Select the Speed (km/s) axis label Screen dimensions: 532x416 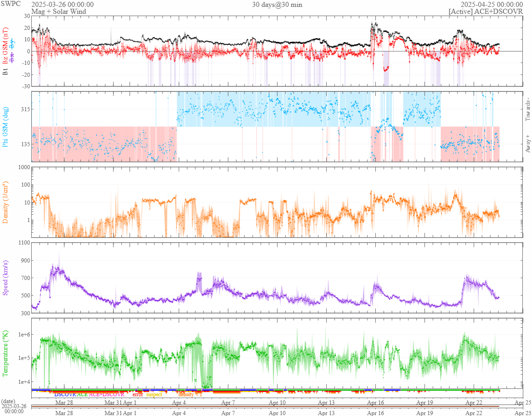coord(6,278)
